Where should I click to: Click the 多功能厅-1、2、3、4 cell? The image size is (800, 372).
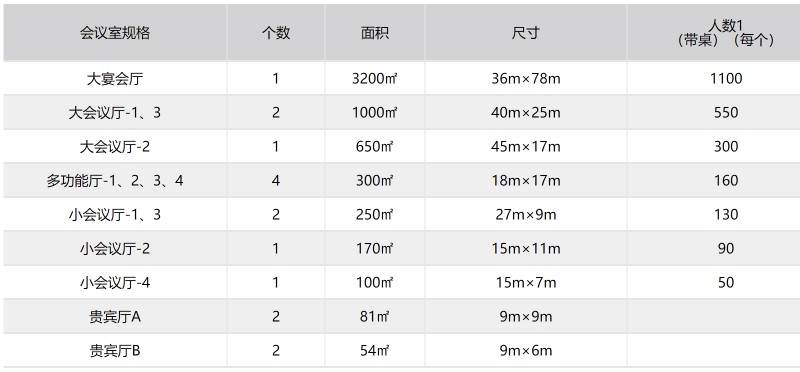[115, 181]
